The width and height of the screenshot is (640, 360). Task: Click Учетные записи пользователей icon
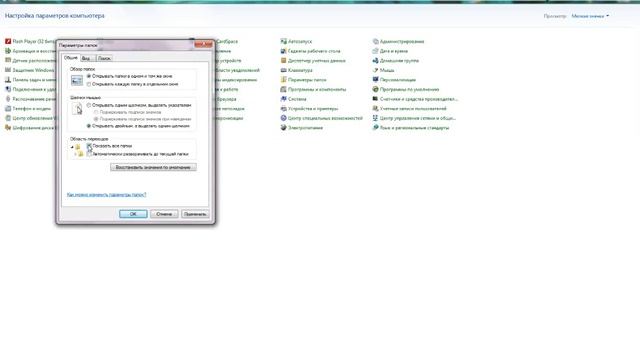click(375, 109)
